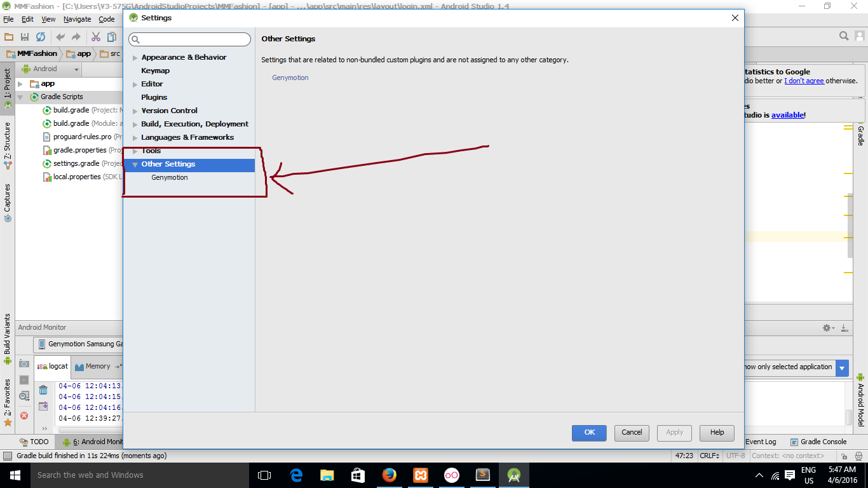Viewport: 868px width, 488px height.
Task: Show hidden system tray icons
Action: 759,475
